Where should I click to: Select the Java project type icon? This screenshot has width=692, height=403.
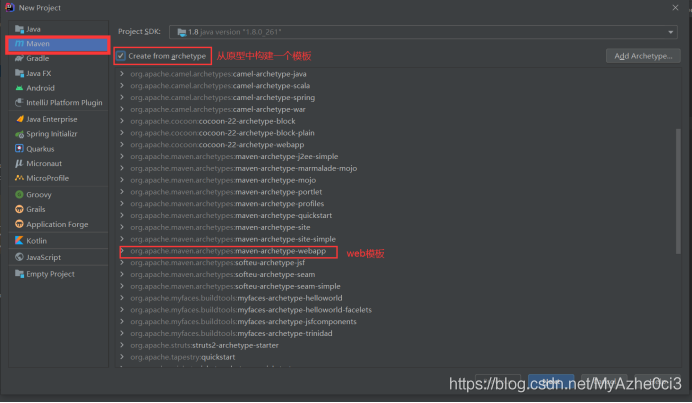pos(19,29)
